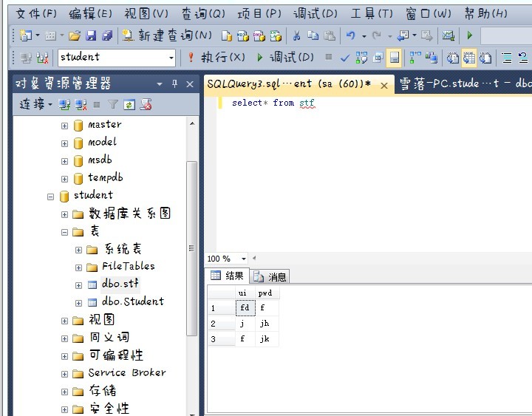The image size is (532, 416).
Task: Toggle auto-hide pin on Object Explorer
Action: pyautogui.click(x=174, y=83)
